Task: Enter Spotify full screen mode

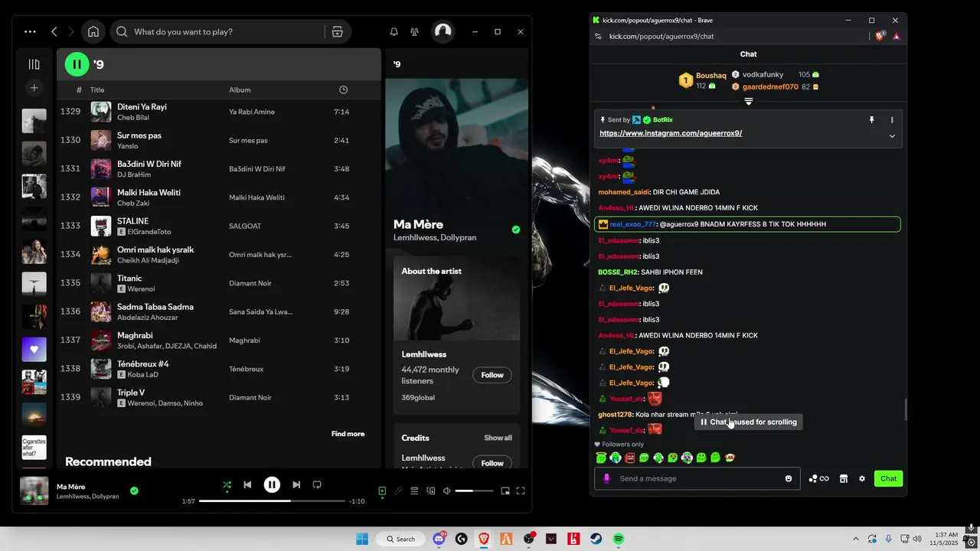Action: pos(521,491)
